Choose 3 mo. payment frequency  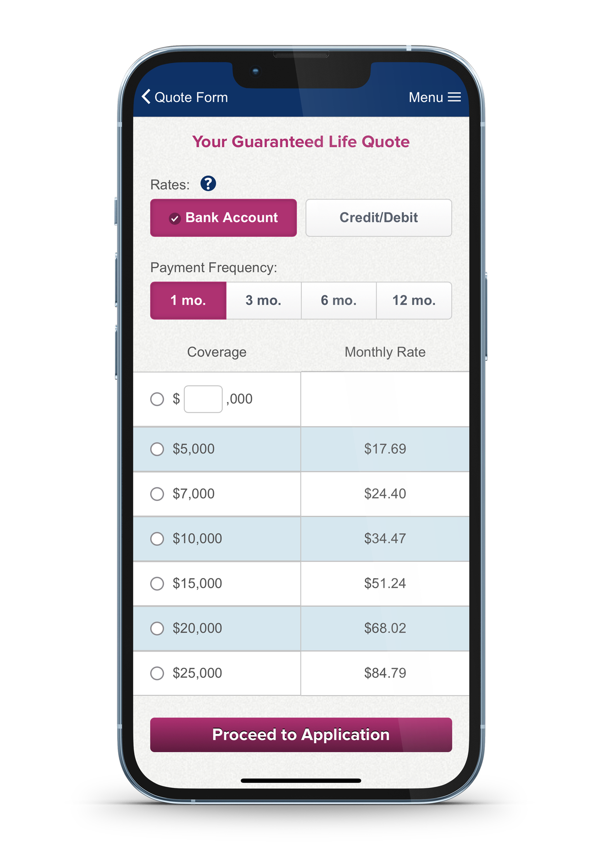pos(263,300)
